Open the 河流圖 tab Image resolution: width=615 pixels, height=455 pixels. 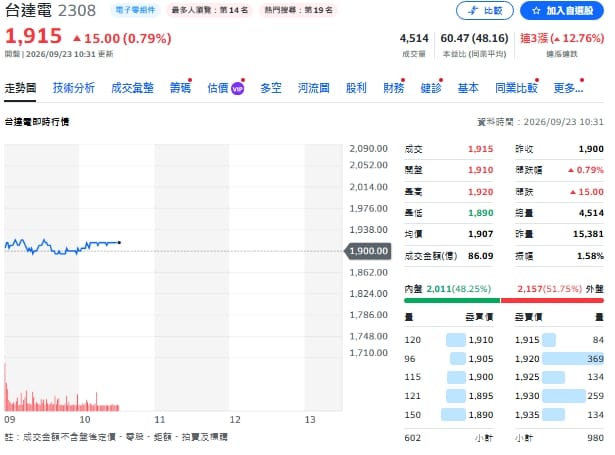(x=313, y=88)
